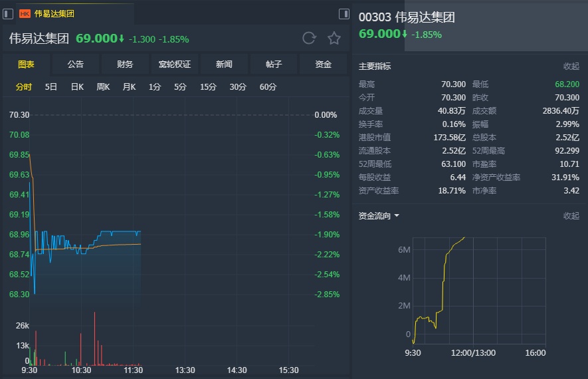588x379 pixels.
Task: Click the 52周最高 92.299 value
Action: [567, 150]
